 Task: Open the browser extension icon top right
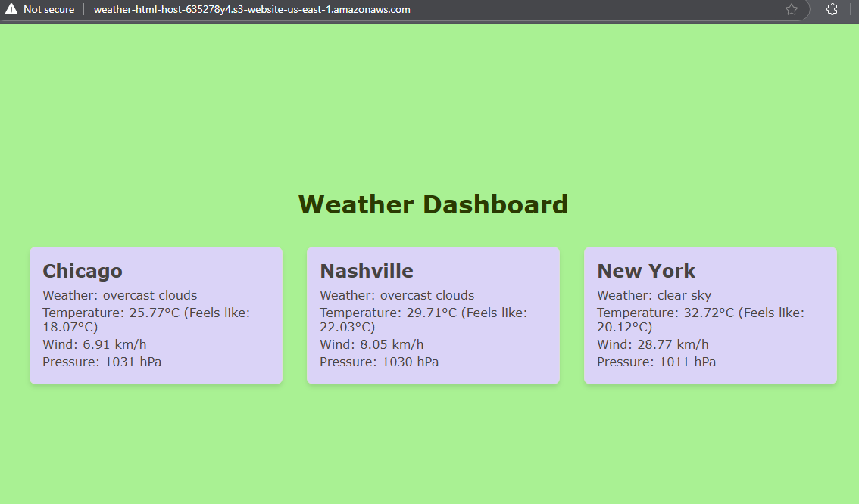pos(832,9)
